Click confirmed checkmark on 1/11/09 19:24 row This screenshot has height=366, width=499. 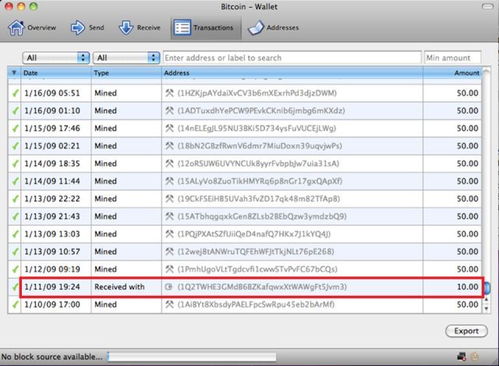[15, 287]
